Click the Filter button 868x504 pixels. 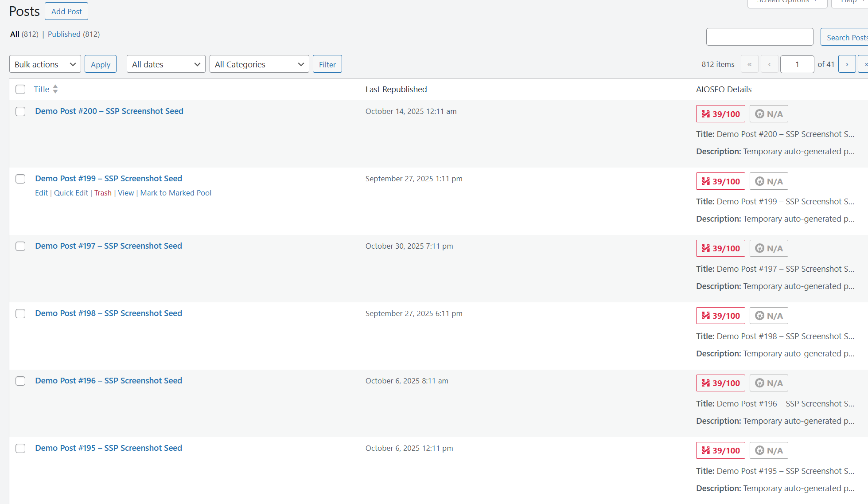(x=327, y=64)
